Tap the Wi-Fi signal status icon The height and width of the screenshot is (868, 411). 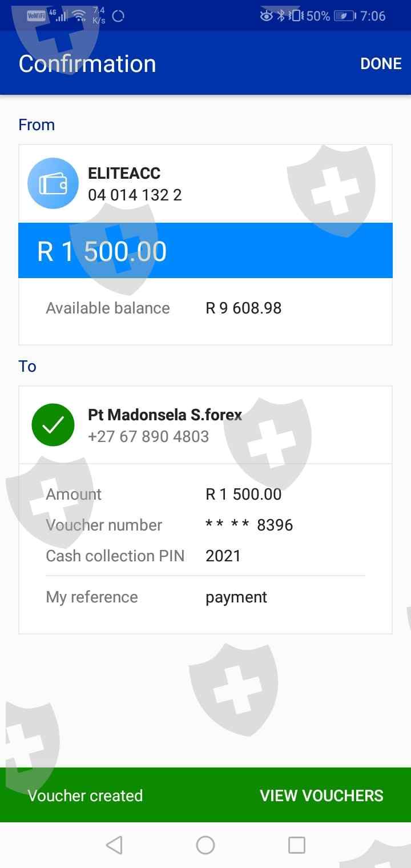[79, 15]
